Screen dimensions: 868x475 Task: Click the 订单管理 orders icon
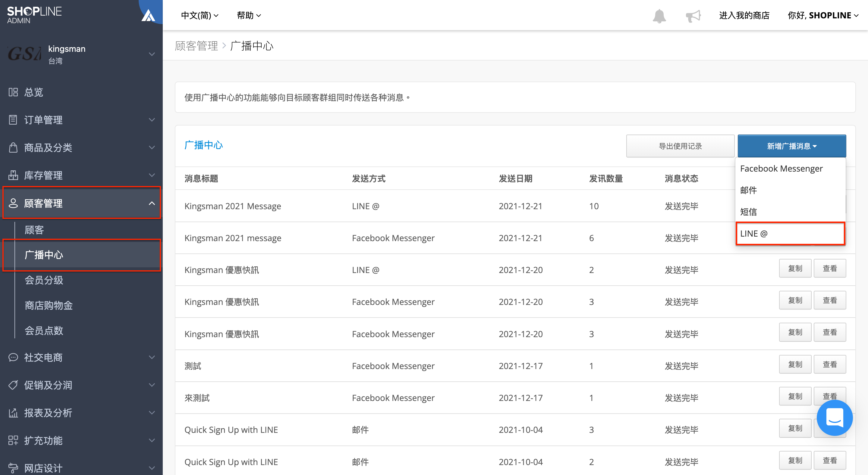13,120
